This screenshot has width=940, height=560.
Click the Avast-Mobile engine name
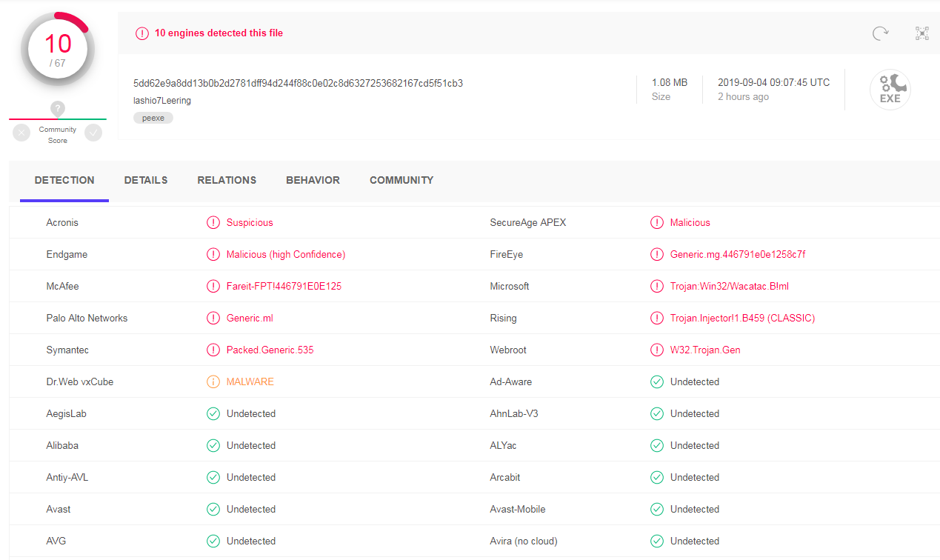tap(518, 509)
